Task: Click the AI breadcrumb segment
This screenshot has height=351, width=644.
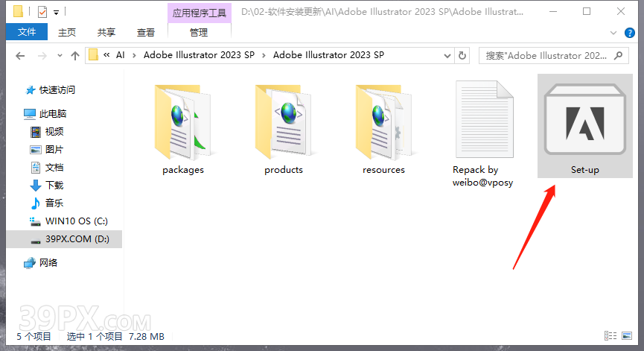Action: pos(121,55)
